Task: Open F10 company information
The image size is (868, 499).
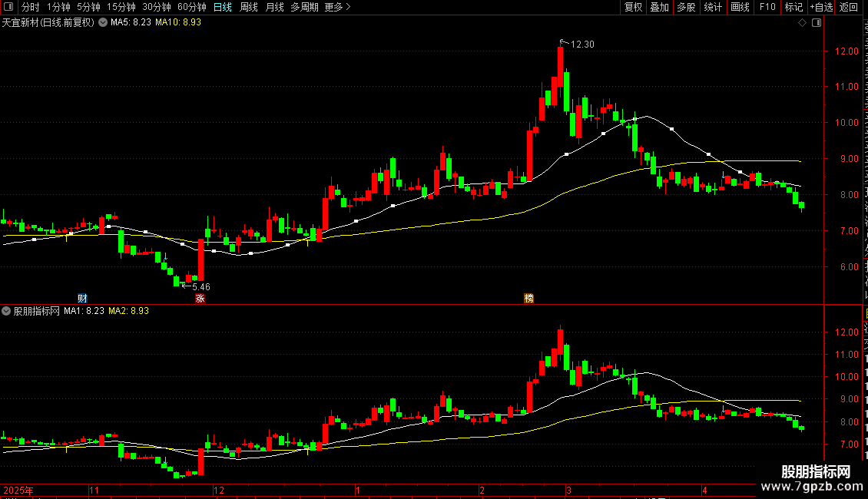Action: click(x=767, y=7)
